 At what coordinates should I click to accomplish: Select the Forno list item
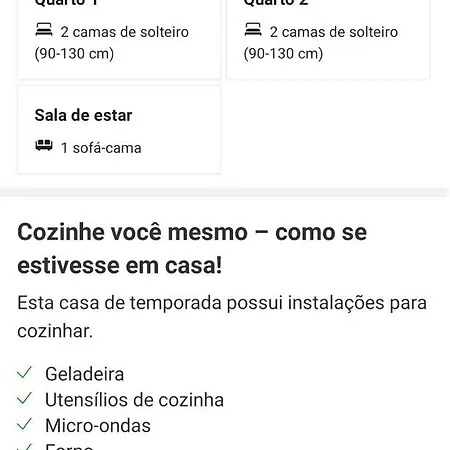pyautogui.click(x=55, y=446)
